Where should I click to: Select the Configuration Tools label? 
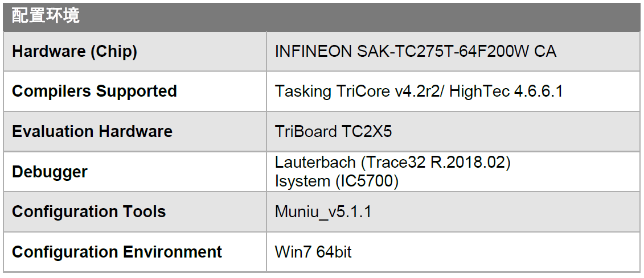89,211
